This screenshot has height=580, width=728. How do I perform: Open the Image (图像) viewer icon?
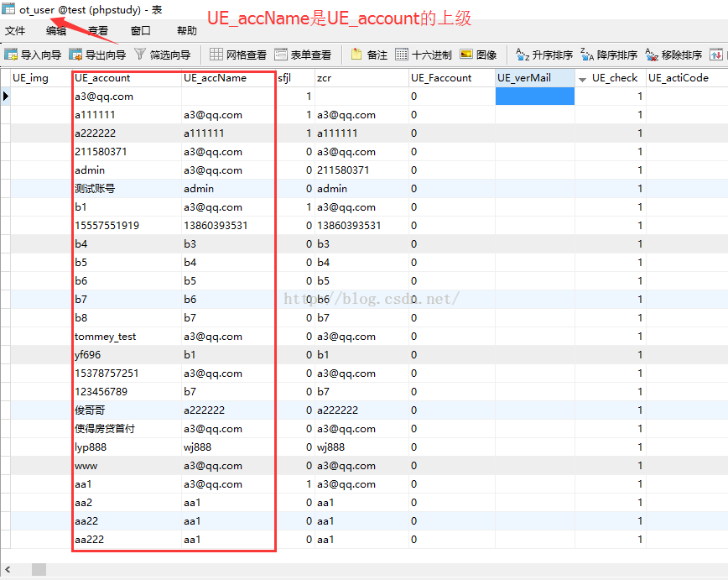[466, 55]
